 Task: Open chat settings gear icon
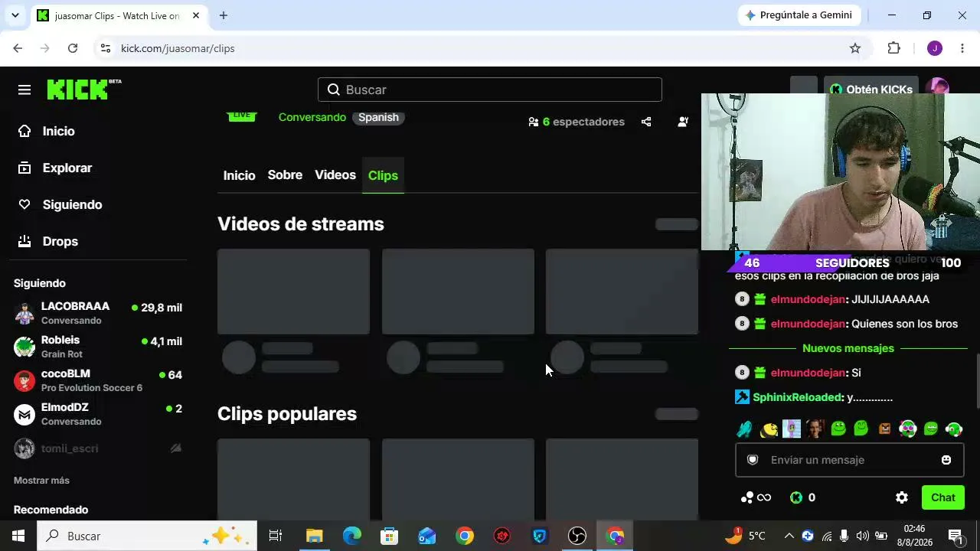pos(902,497)
